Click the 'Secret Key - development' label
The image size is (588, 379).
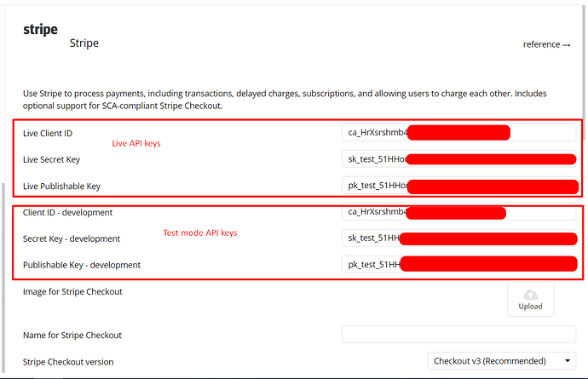coord(72,238)
